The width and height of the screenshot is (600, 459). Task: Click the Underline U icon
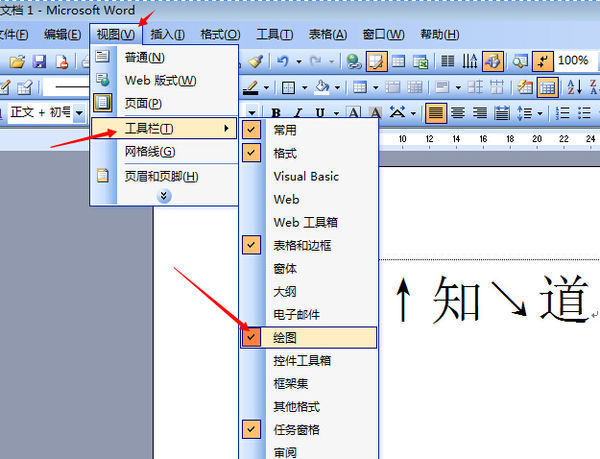click(320, 113)
